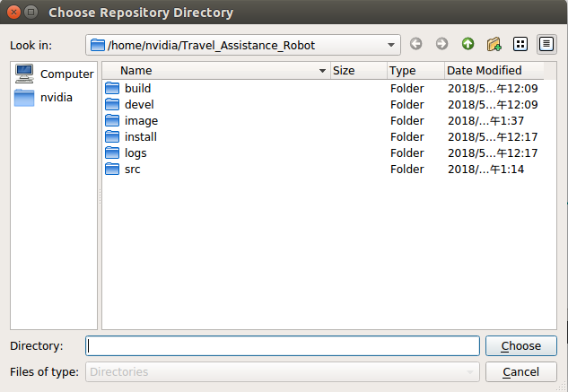Select nvidia home in sidebar
The width and height of the screenshot is (568, 392).
(x=54, y=97)
